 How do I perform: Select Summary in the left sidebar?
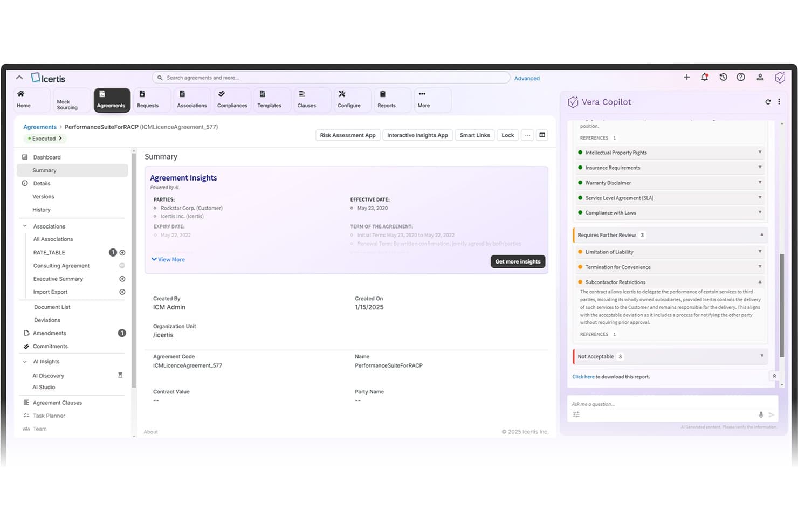73,170
